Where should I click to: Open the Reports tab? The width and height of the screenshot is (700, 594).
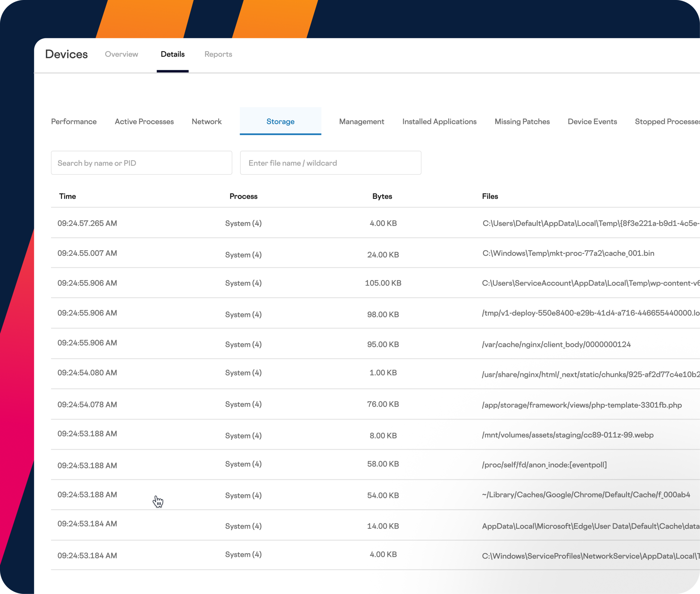[x=218, y=54]
